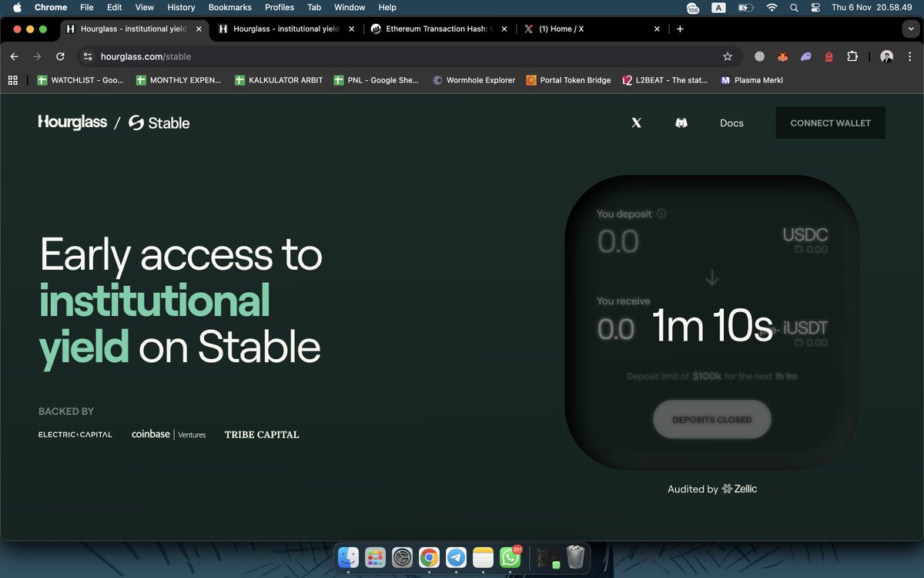Screen dimensions: 924x578
Task: Click the Telegram icon in the Dock
Action: point(456,556)
